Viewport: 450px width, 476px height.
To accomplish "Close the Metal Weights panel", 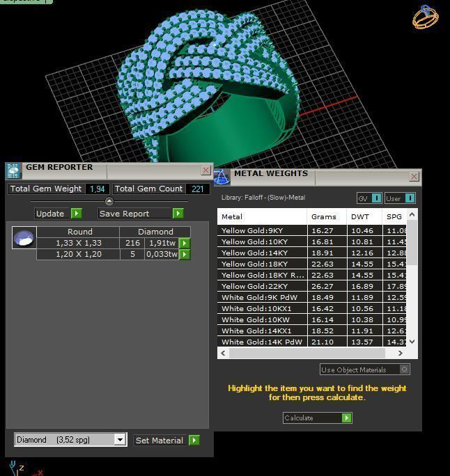I will [x=414, y=176].
